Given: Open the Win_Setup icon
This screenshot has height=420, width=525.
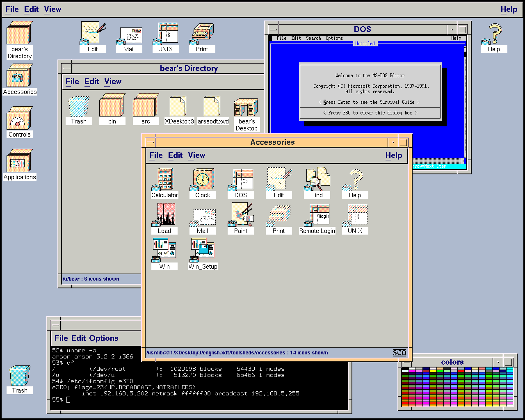Looking at the screenshot, I should [203, 251].
